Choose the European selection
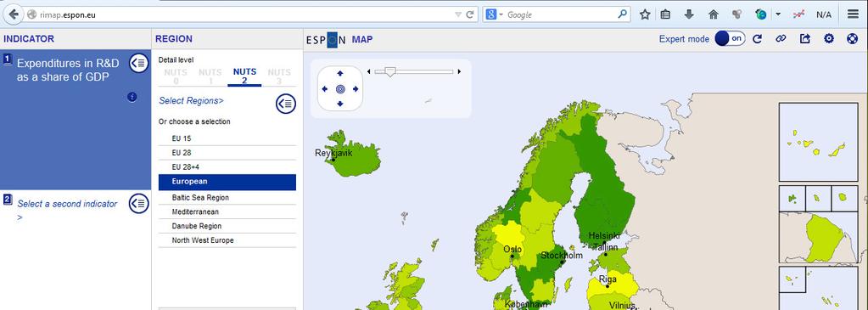The image size is (868, 310). point(227,182)
